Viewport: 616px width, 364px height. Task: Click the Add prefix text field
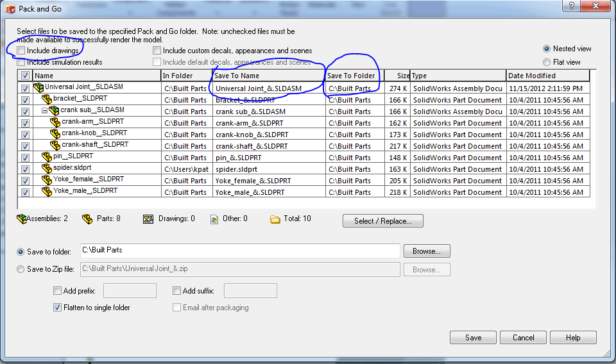[130, 291]
